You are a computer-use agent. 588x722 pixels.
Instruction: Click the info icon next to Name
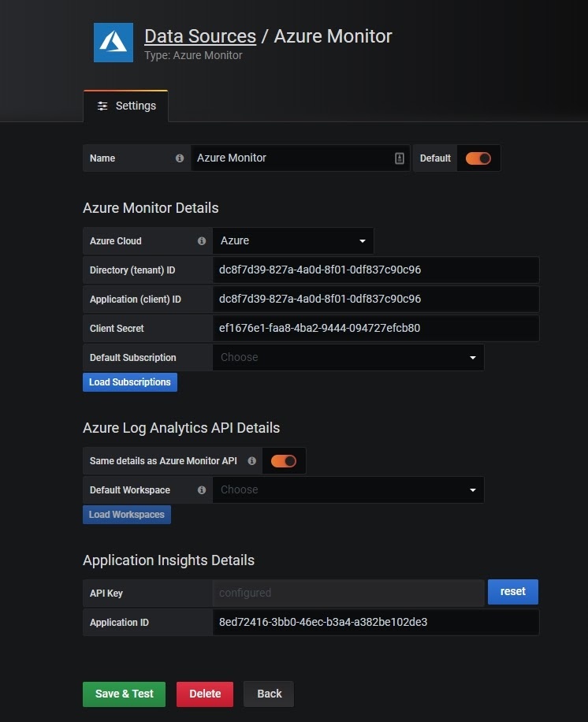pyautogui.click(x=180, y=158)
